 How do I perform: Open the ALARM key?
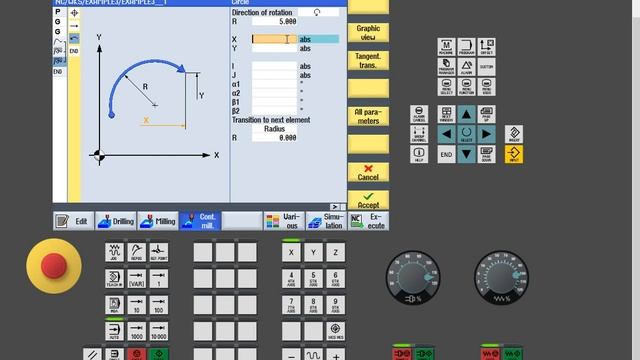tap(466, 67)
